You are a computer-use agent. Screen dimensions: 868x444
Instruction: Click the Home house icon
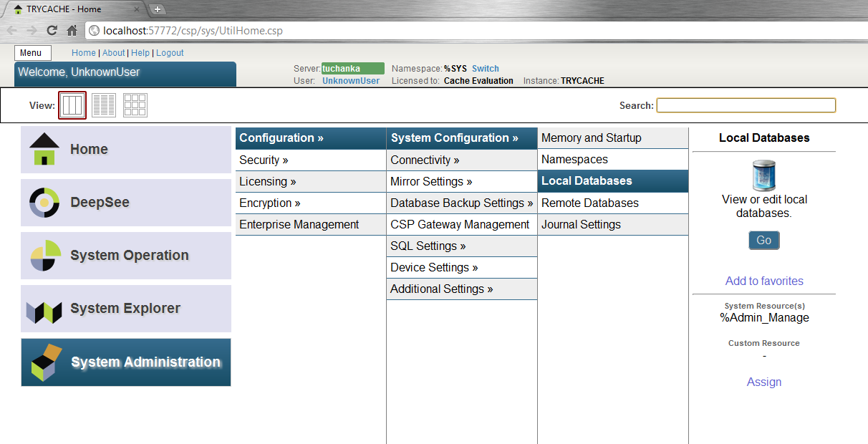click(44, 149)
